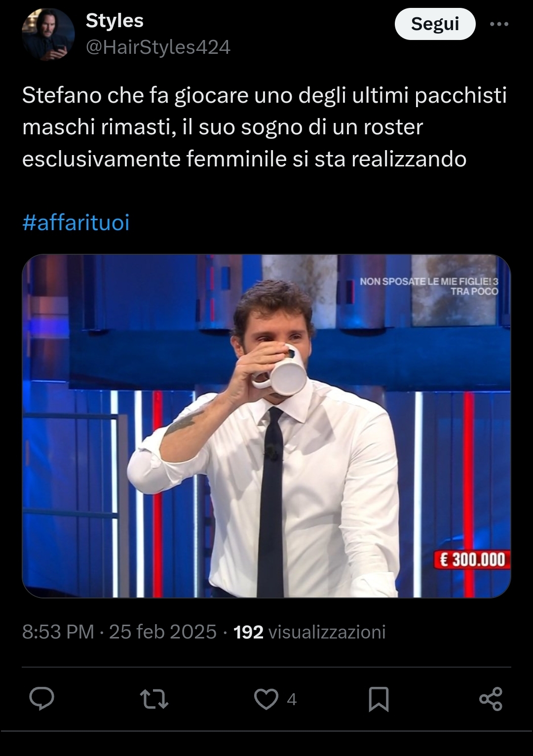The image size is (533, 756).
Task: Bookmark this post
Action: (x=379, y=699)
